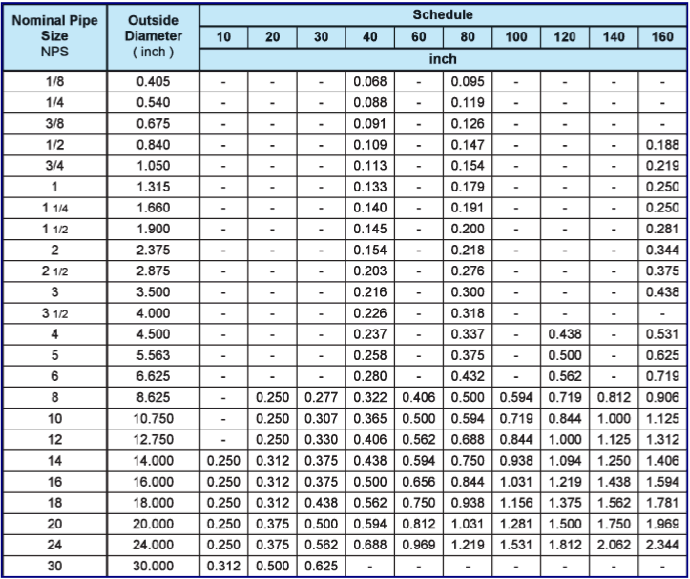The height and width of the screenshot is (579, 690).
Task: Click the 'Outside Diameter (inch)' header cell
Action: click(153, 37)
